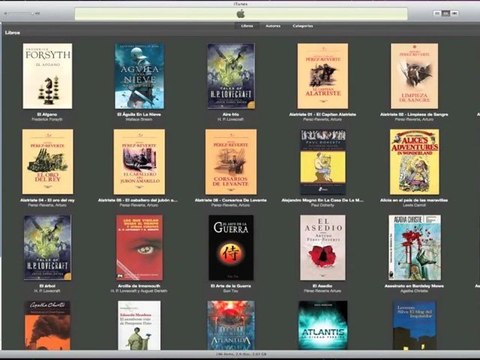Click author 'Frederick Forsyth' under El Afgano
Image resolution: width=480 pixels, height=360 pixels.
(47, 119)
